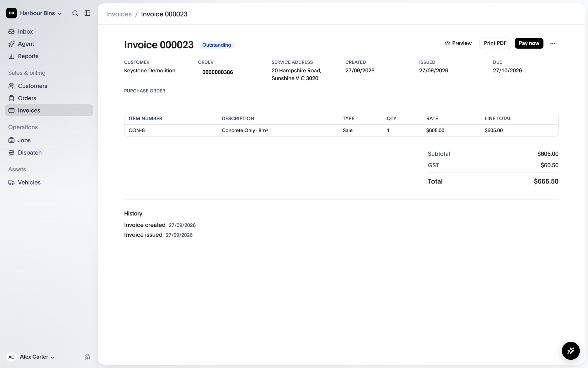Go to Reports
588x368 pixels.
(x=49, y=56)
